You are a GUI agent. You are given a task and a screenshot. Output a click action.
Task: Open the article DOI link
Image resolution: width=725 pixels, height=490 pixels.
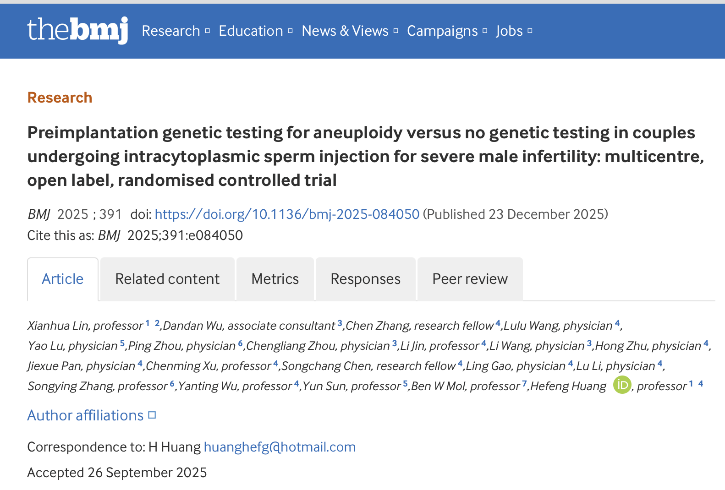pos(287,214)
